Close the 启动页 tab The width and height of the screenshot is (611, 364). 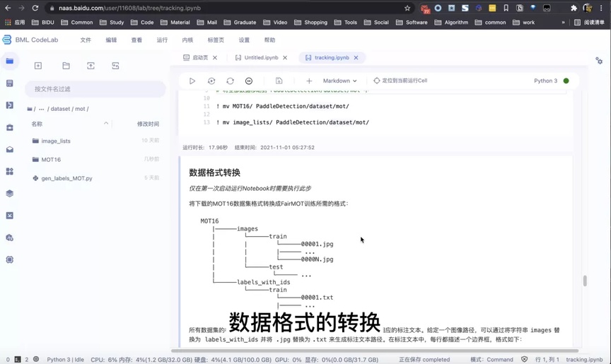pyautogui.click(x=215, y=58)
